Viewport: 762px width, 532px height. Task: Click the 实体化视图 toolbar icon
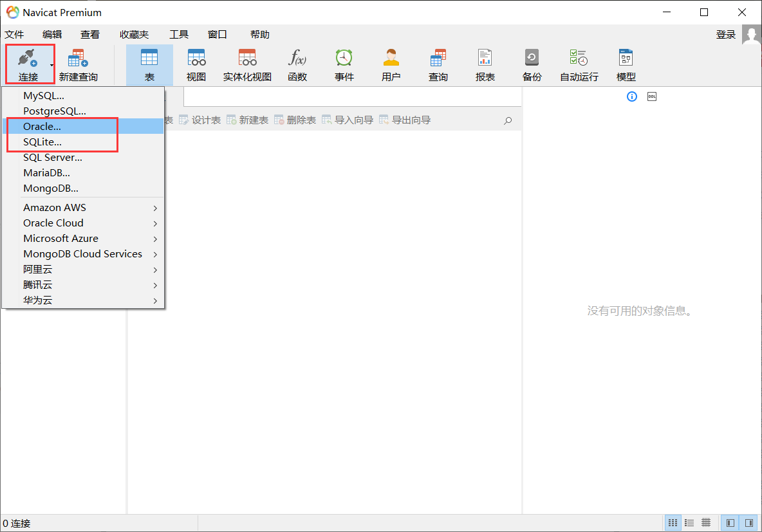pos(247,64)
